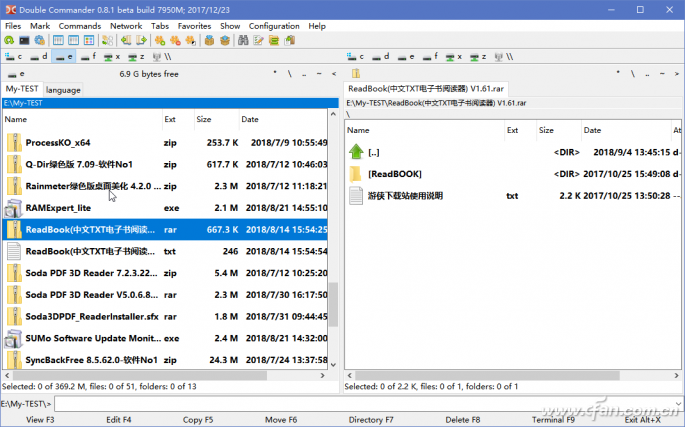Select network drive z in left panel
This screenshot has height=427, width=685.
(x=137, y=57)
